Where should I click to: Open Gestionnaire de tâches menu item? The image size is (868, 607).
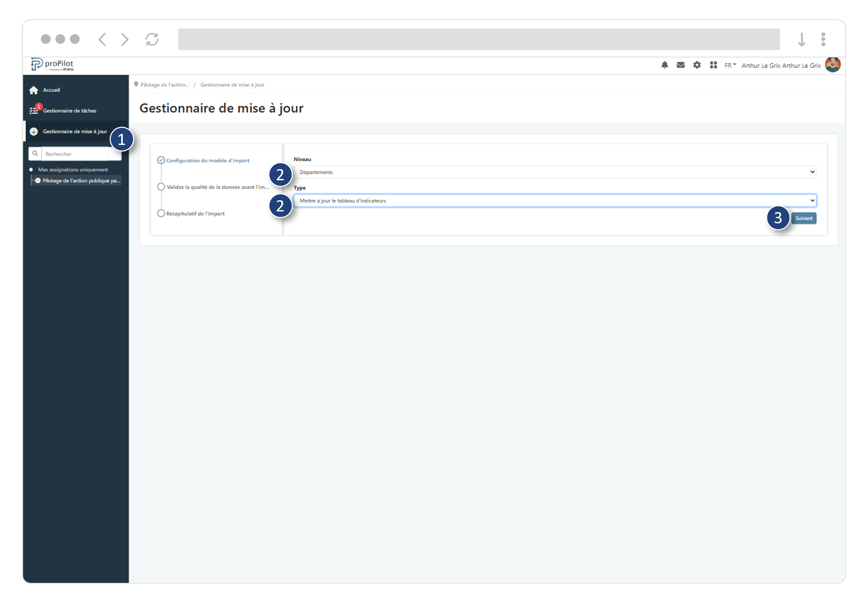pos(70,111)
